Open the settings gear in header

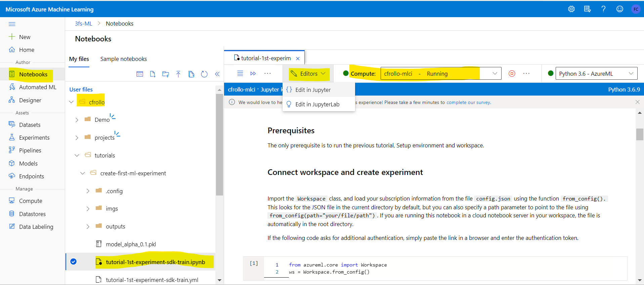pyautogui.click(x=571, y=9)
